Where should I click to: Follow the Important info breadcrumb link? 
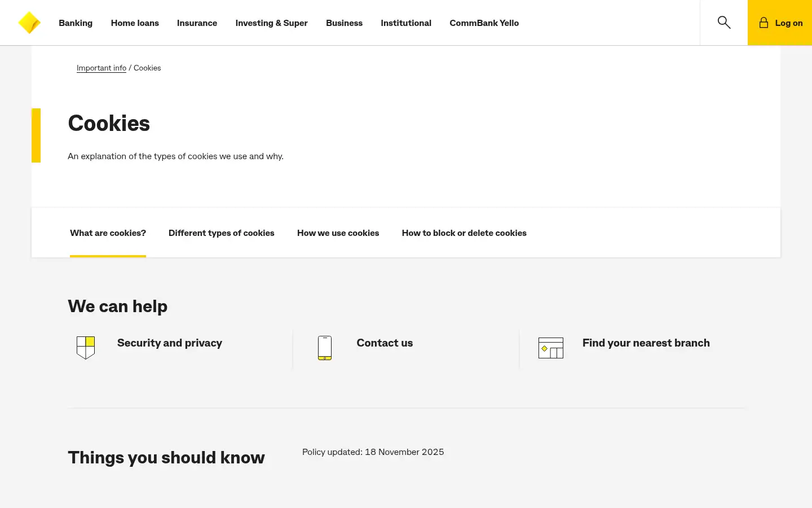point(101,68)
